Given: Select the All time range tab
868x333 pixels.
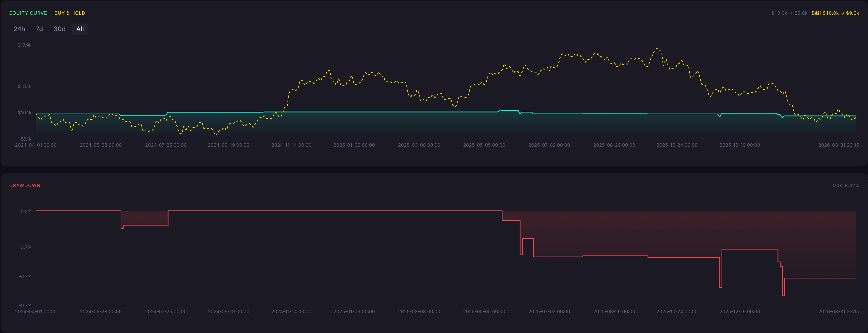Looking at the screenshot, I should (x=80, y=29).
